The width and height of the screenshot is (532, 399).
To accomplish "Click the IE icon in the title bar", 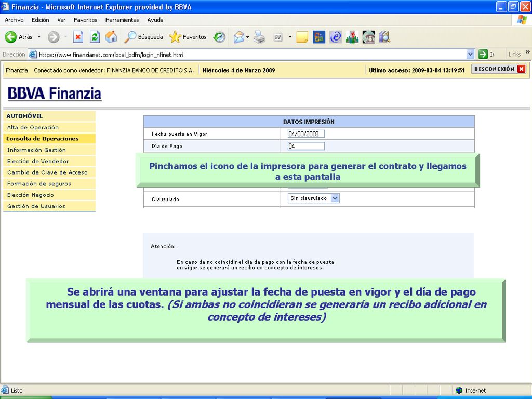I will point(5,7).
